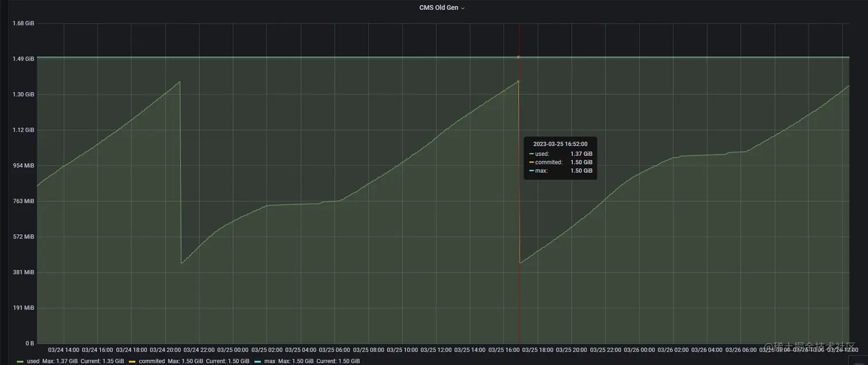This screenshot has height=365, width=868.
Task: Click the 'max: 1.50 GiB' tooltip row
Action: point(560,171)
